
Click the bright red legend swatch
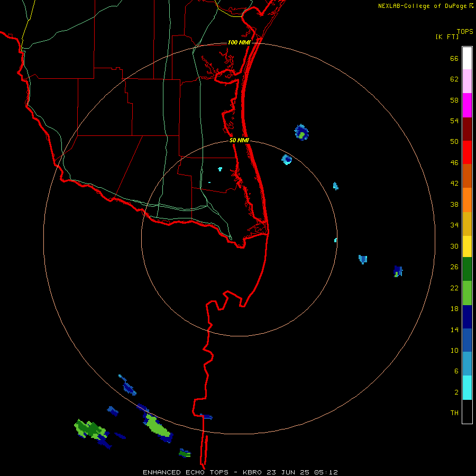pos(467,152)
